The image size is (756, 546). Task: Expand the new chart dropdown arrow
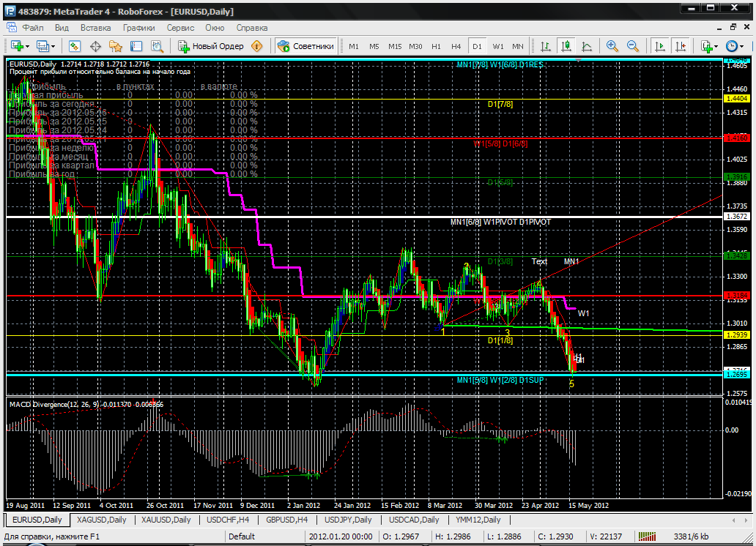tap(27, 46)
